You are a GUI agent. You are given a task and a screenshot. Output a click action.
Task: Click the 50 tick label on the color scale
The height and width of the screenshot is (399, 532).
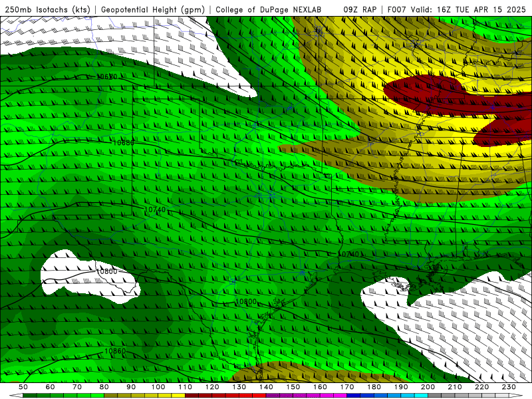[x=23, y=387]
